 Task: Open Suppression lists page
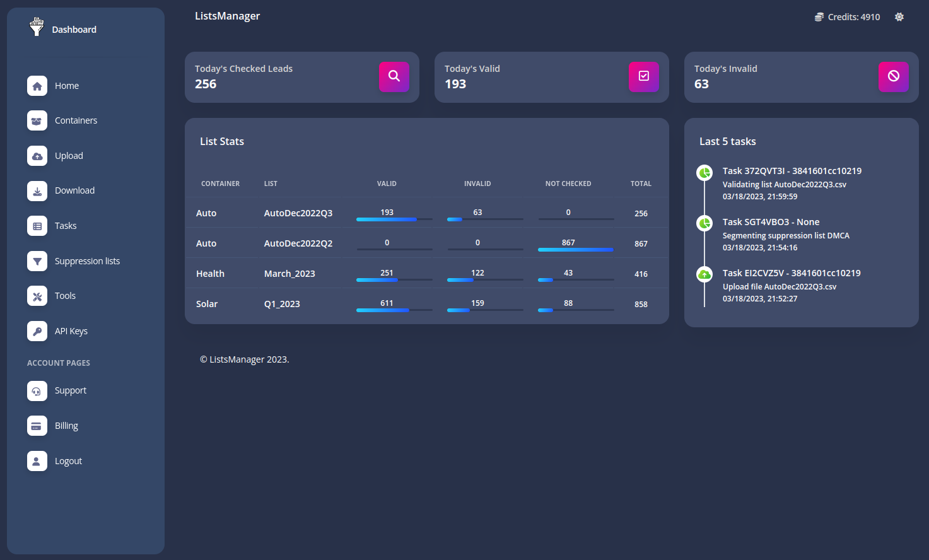(x=87, y=261)
